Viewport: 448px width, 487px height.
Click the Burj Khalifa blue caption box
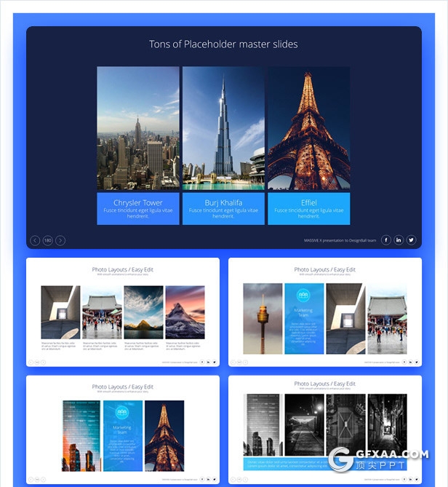click(223, 208)
